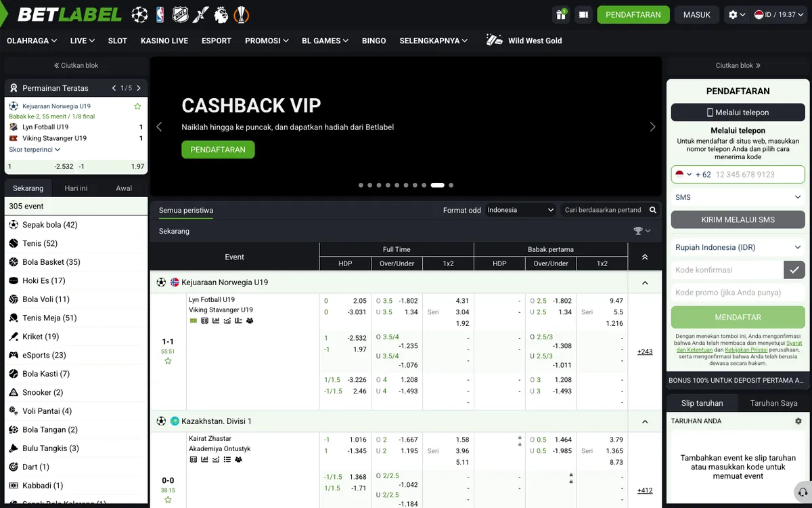Open +243 more markets link
This screenshot has height=508, width=812.
[645, 352]
